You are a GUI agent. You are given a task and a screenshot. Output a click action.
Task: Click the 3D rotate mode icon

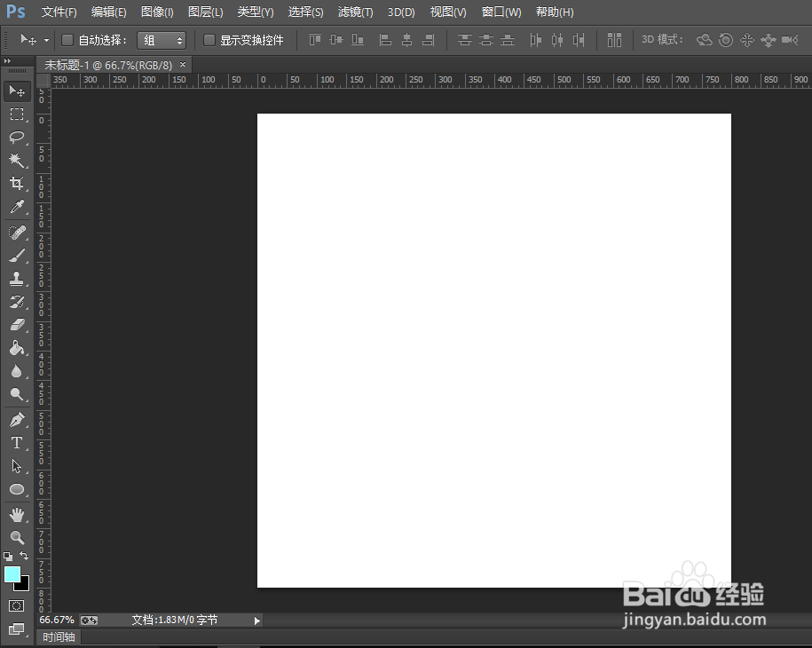pos(704,40)
